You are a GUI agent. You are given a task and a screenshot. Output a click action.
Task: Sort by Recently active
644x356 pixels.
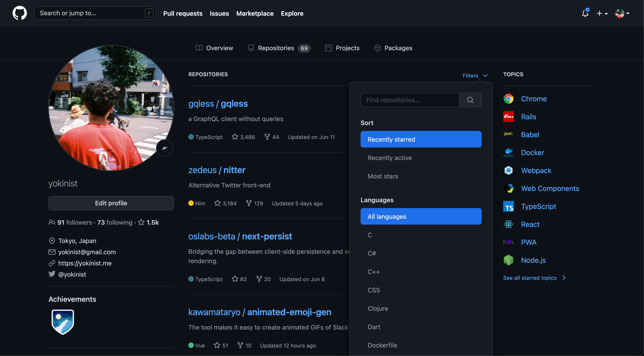click(x=421, y=158)
